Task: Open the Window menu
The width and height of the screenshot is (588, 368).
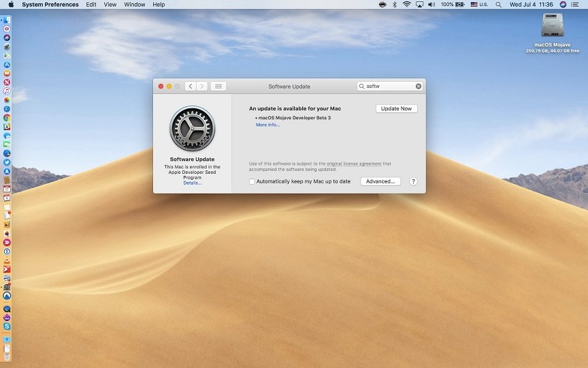Action: point(134,5)
